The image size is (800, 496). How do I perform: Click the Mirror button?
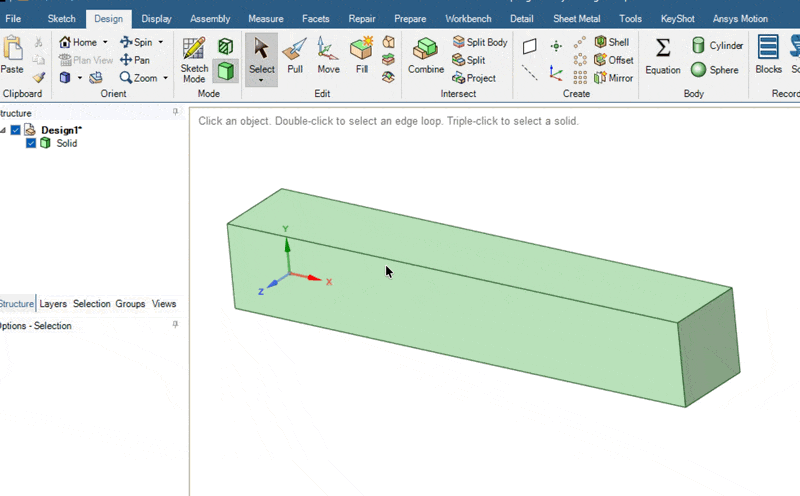pyautogui.click(x=613, y=78)
